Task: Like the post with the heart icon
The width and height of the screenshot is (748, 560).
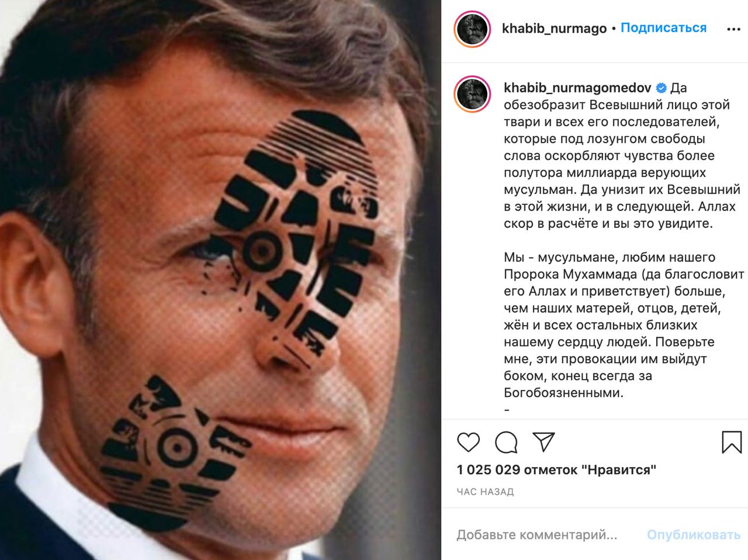Action: coord(468,443)
